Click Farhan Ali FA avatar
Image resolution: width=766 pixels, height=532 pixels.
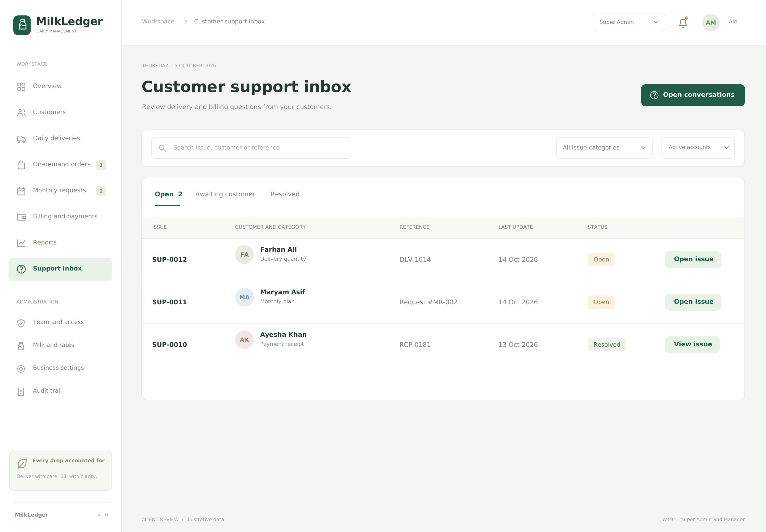tap(244, 255)
